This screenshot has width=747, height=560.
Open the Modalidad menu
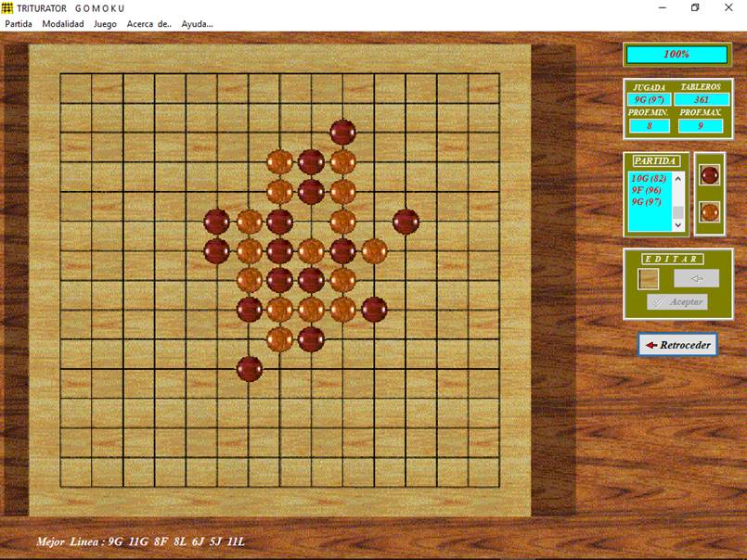[x=63, y=24]
